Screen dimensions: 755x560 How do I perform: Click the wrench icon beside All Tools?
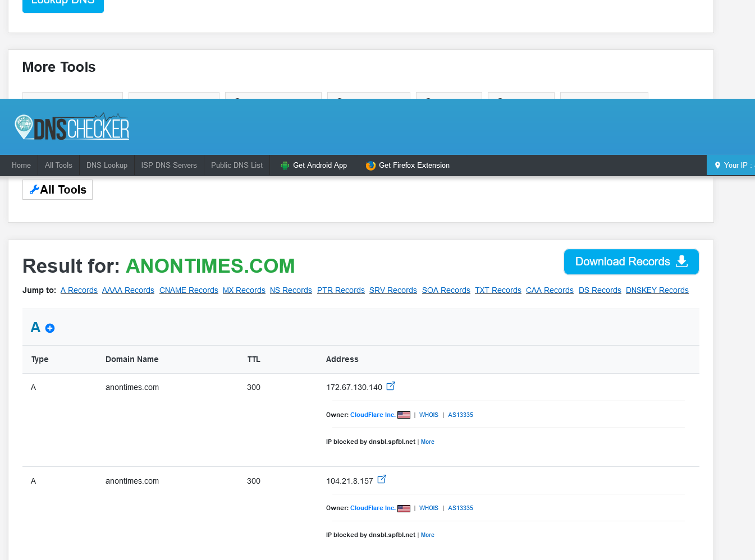click(x=34, y=190)
